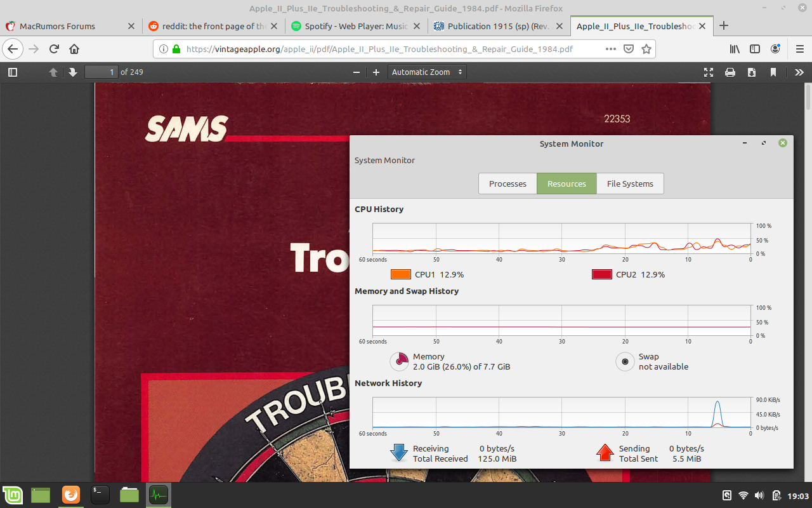Show site information for vintageapple.org
This screenshot has width=812, height=508.
pos(164,49)
